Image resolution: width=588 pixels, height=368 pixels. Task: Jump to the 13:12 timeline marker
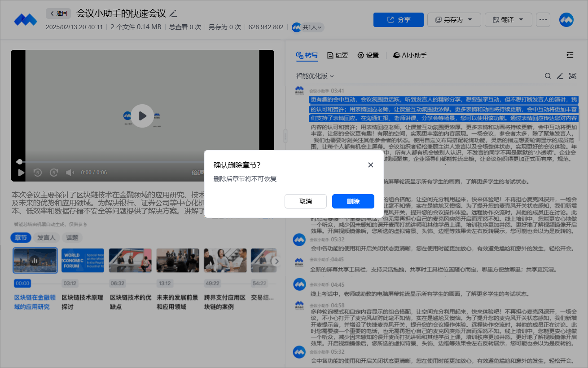pos(165,284)
